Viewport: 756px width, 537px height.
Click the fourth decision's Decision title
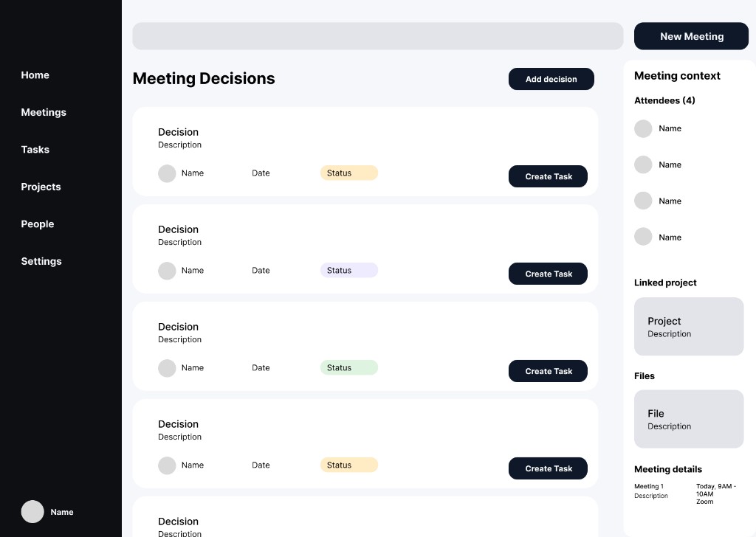pos(179,424)
